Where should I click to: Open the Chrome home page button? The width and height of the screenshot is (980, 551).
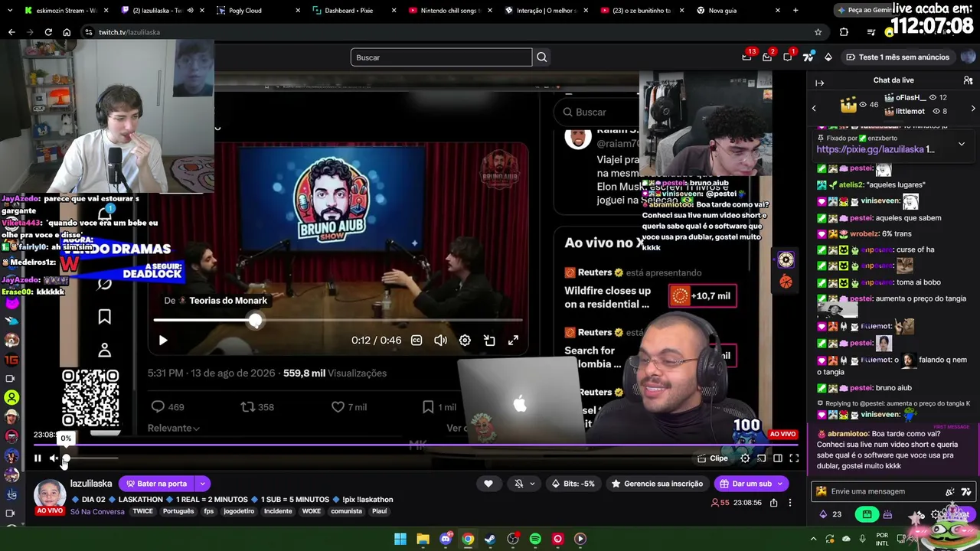pyautogui.click(x=67, y=32)
